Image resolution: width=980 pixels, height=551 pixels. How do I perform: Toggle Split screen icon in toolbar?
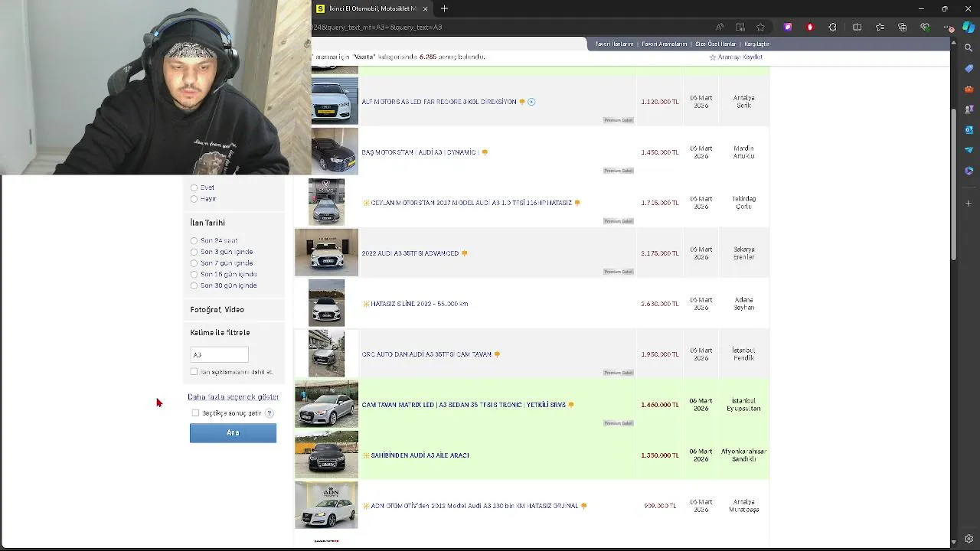pyautogui.click(x=857, y=27)
